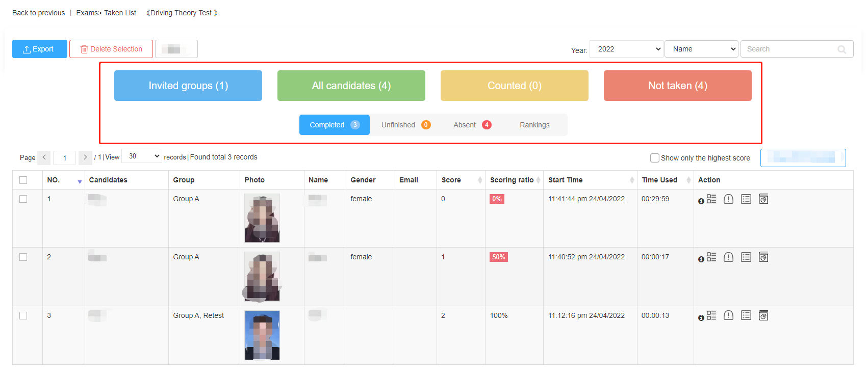Click the warning alert icon in row 3
The height and width of the screenshot is (377, 868).
[728, 316]
